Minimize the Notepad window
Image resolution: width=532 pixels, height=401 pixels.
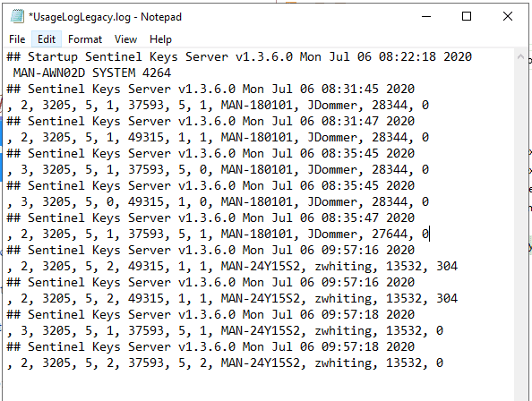pyautogui.click(x=426, y=16)
